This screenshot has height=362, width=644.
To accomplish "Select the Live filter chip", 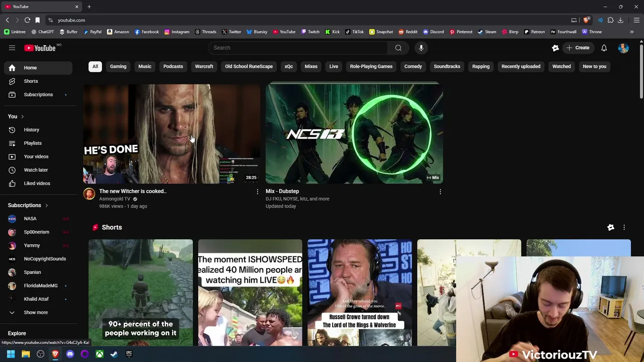I will pos(334,66).
